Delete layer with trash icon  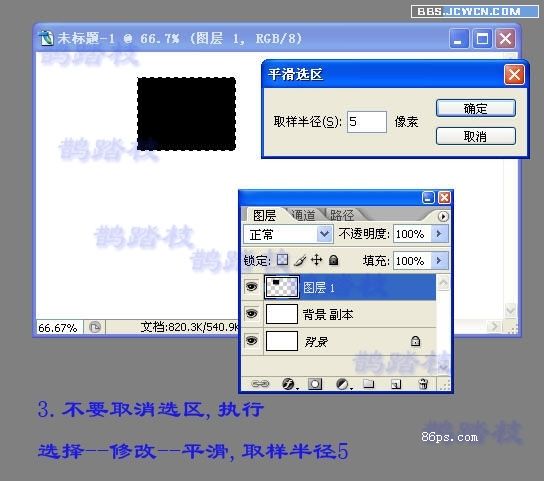423,383
